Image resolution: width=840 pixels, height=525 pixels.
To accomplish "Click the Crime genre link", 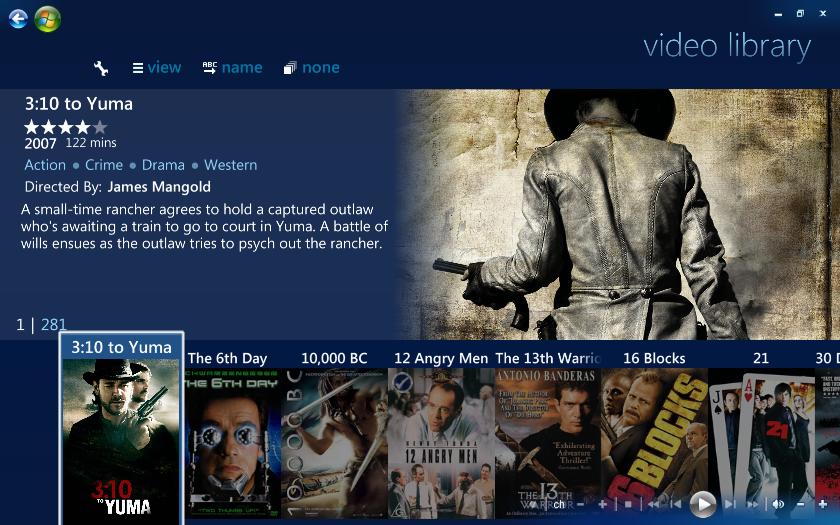I will 104,165.
